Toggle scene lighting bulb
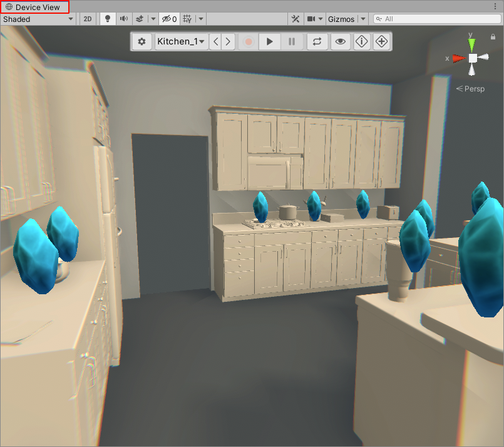 tap(107, 19)
